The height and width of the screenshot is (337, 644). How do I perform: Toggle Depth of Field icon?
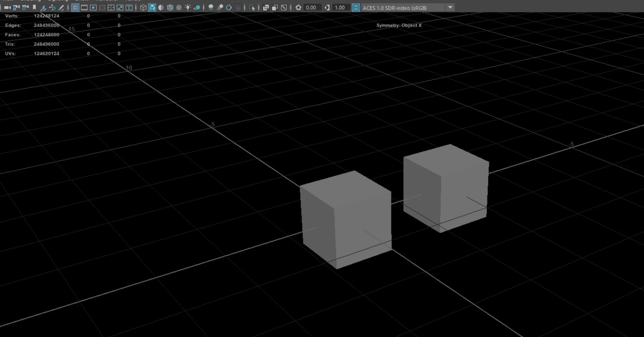click(238, 8)
